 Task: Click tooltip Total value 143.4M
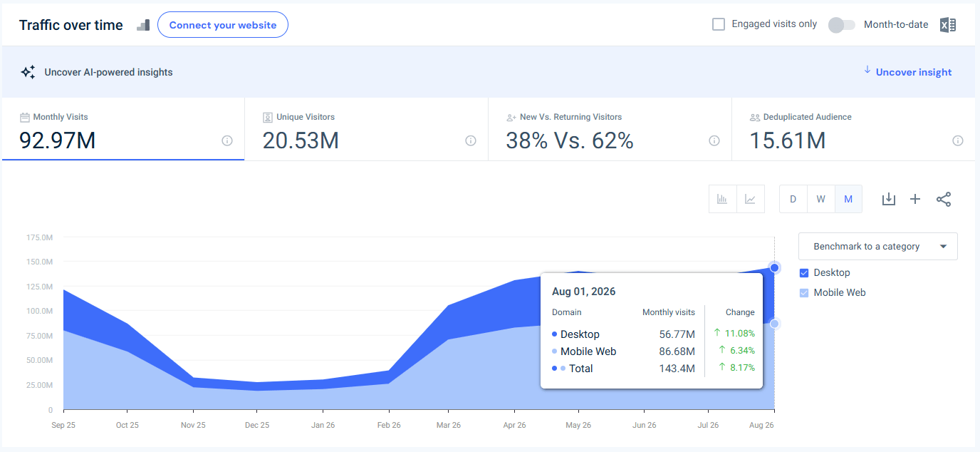(677, 369)
